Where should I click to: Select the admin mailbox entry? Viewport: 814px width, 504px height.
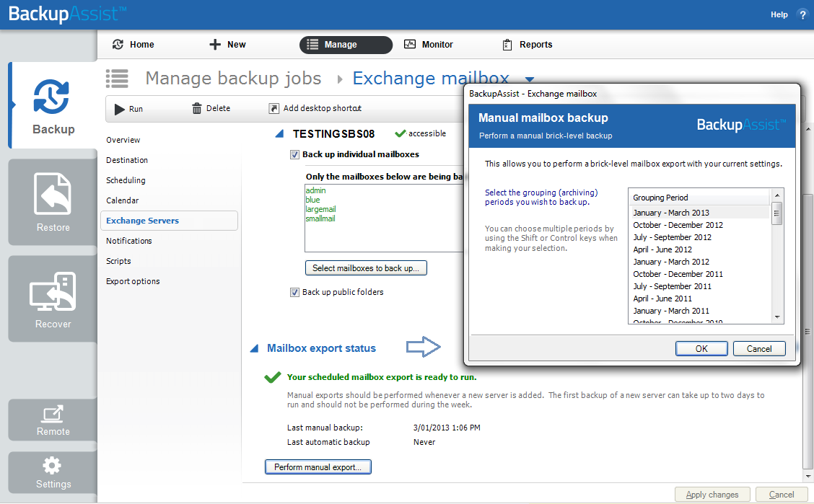point(315,191)
